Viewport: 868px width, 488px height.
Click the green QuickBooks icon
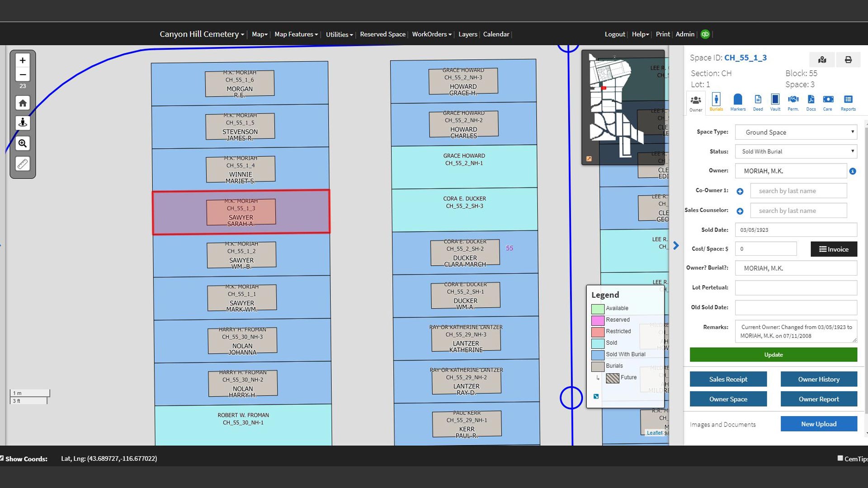pyautogui.click(x=705, y=34)
